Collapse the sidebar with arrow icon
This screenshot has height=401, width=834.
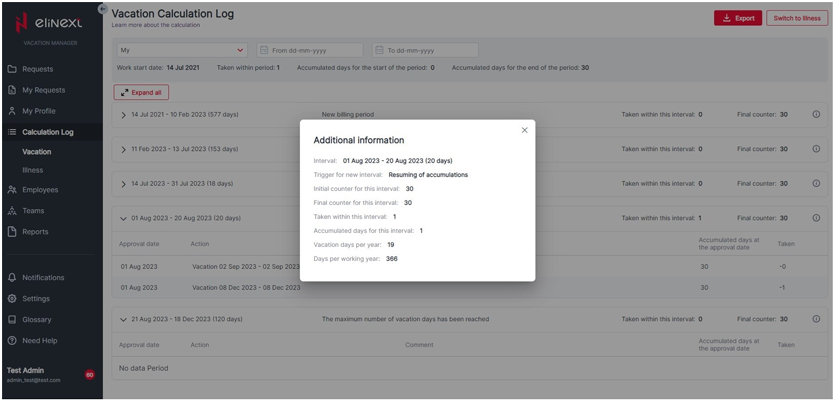pos(102,9)
